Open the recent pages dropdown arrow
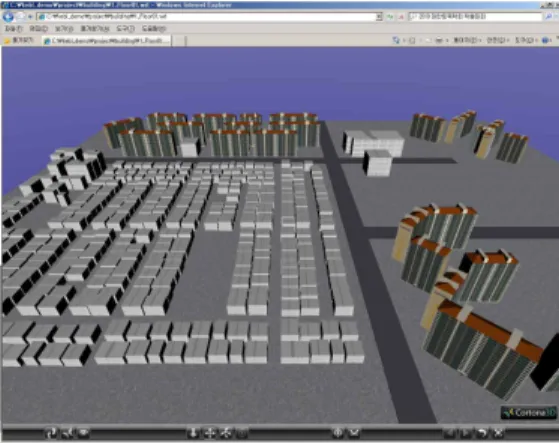Image resolution: width=559 pixels, height=443 pixels. [x=30, y=16]
